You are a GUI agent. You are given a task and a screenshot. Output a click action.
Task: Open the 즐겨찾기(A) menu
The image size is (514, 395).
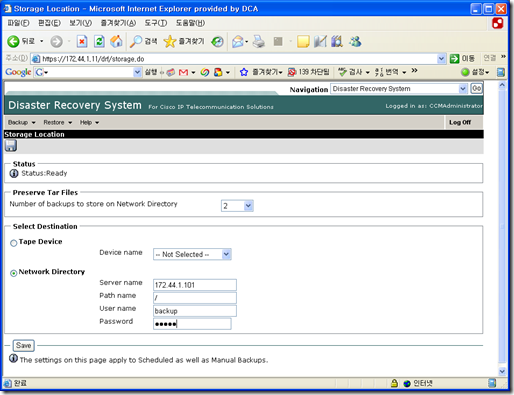(x=118, y=23)
